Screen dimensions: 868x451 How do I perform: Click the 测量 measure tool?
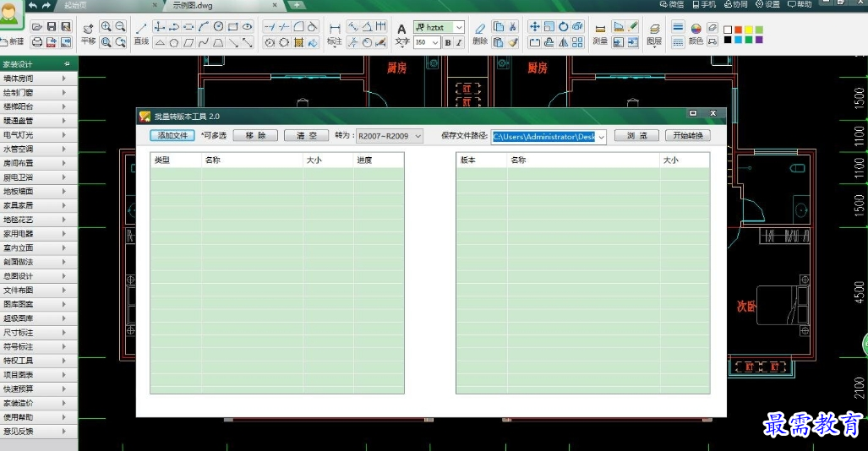(x=600, y=34)
